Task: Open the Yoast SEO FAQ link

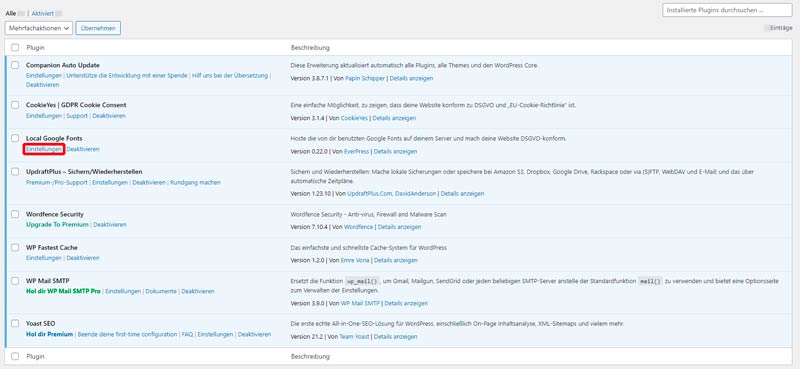Action: 187,334
